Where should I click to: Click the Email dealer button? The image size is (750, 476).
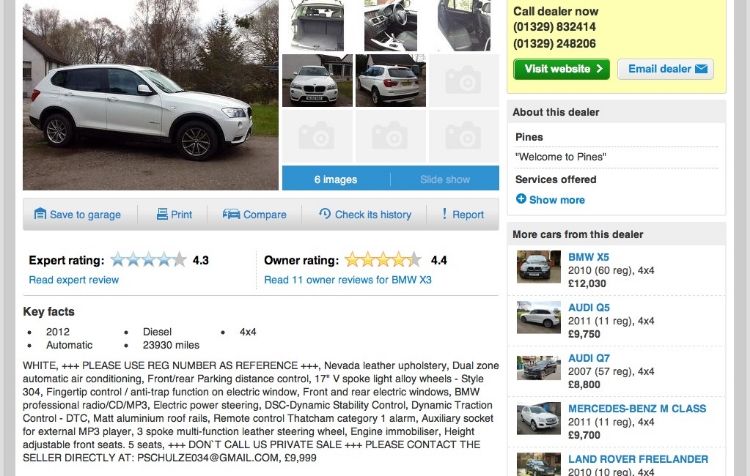665,69
